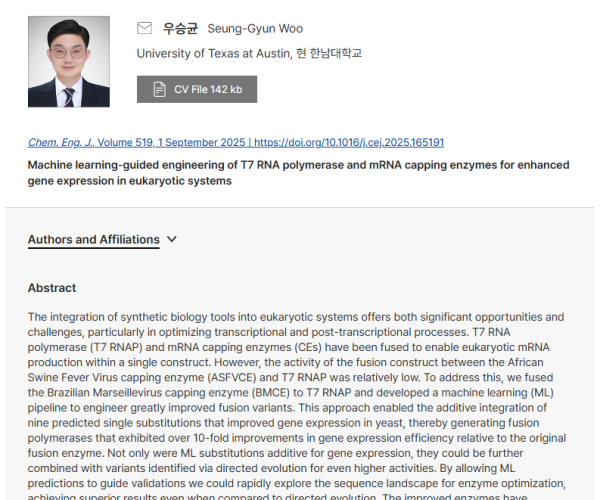
Task: Click the envelope email icon
Action: click(x=144, y=28)
